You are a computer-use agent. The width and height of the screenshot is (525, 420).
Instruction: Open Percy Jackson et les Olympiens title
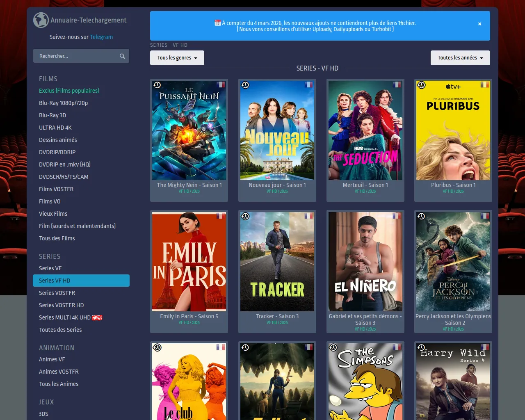pos(453,320)
